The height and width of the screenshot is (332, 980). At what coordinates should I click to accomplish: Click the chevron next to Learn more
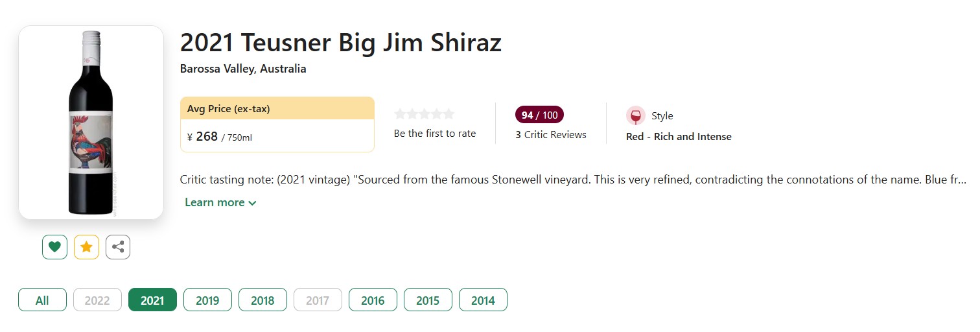pos(252,203)
